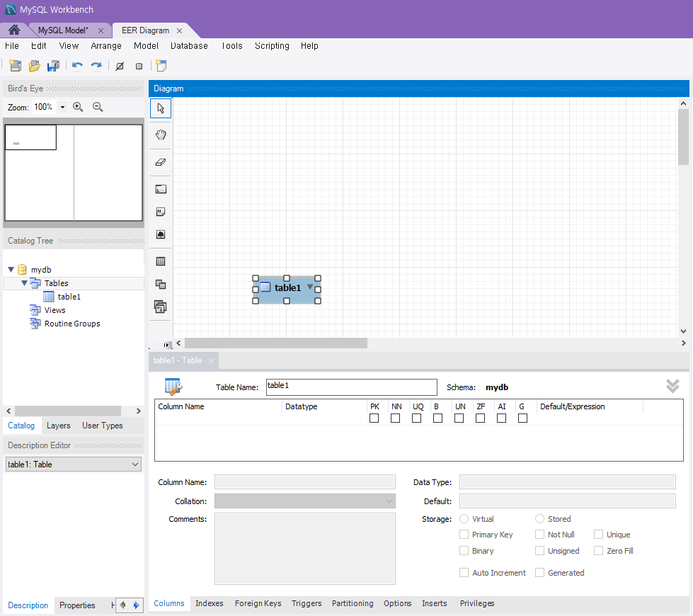693x616 pixels.
Task: Click the table editor icon
Action: tap(173, 387)
